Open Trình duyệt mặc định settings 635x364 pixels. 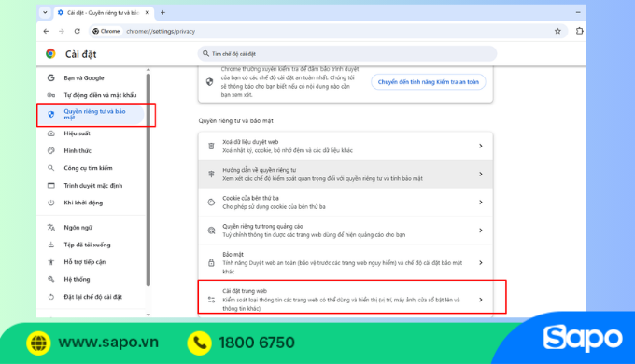point(92,186)
